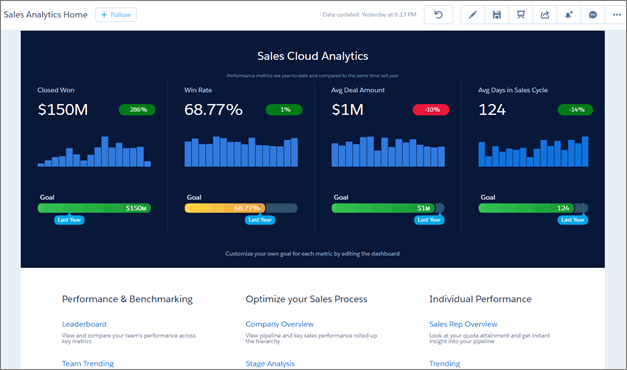Click the Sales Cloud Analytics heading
Screen dimensions: 627x370
(x=313, y=56)
